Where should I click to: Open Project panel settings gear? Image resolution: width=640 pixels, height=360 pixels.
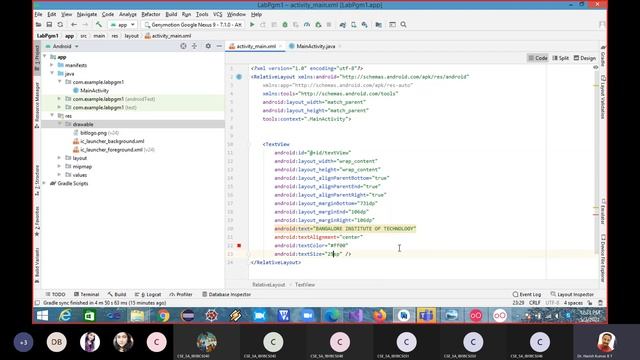click(208, 46)
